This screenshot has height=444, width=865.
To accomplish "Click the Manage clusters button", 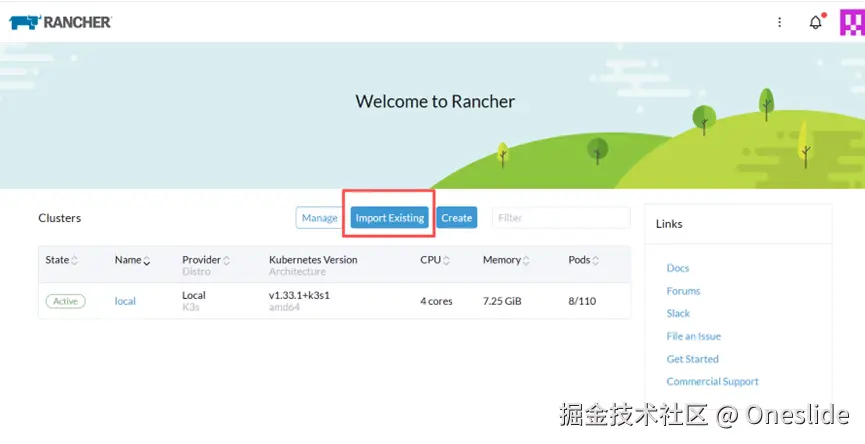I will pos(320,218).
